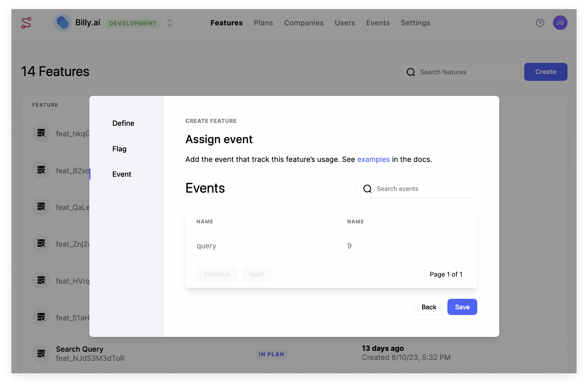
Task: Click the Billy.ai workspace logo
Action: coord(62,23)
